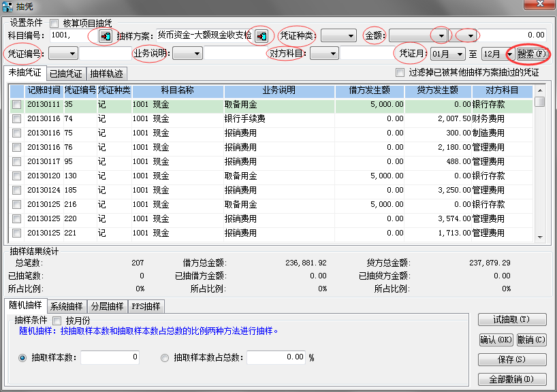This screenshot has width=557, height=392.
Task: Open the 科目编号 account picker icon
Action: [x=106, y=36]
